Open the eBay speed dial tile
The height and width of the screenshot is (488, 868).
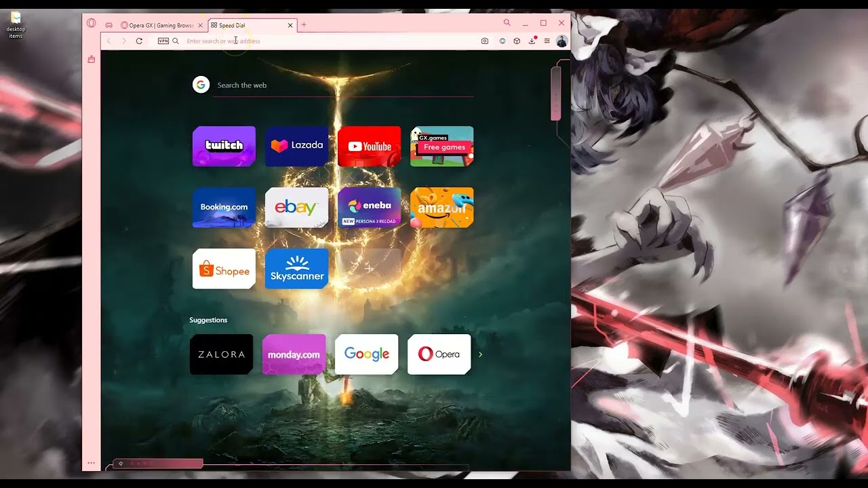[296, 207]
